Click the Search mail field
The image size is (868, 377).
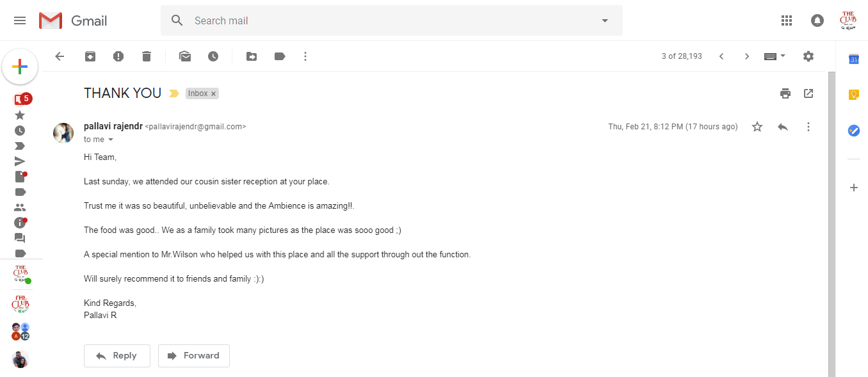[384, 20]
